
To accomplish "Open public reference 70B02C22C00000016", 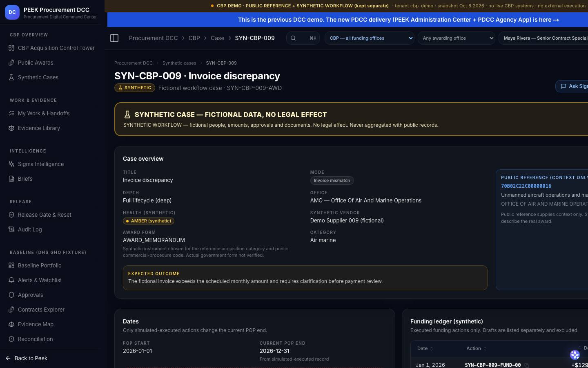I will 526,186.
